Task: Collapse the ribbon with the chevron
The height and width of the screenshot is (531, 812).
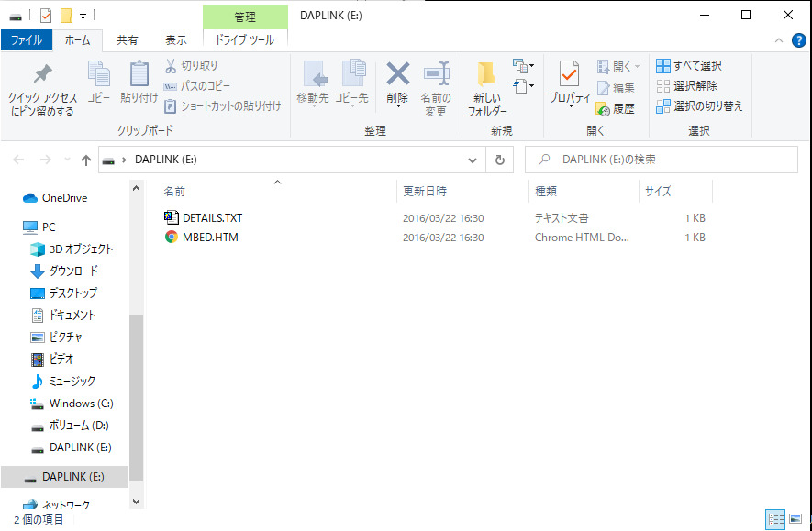Action: pyautogui.click(x=779, y=40)
